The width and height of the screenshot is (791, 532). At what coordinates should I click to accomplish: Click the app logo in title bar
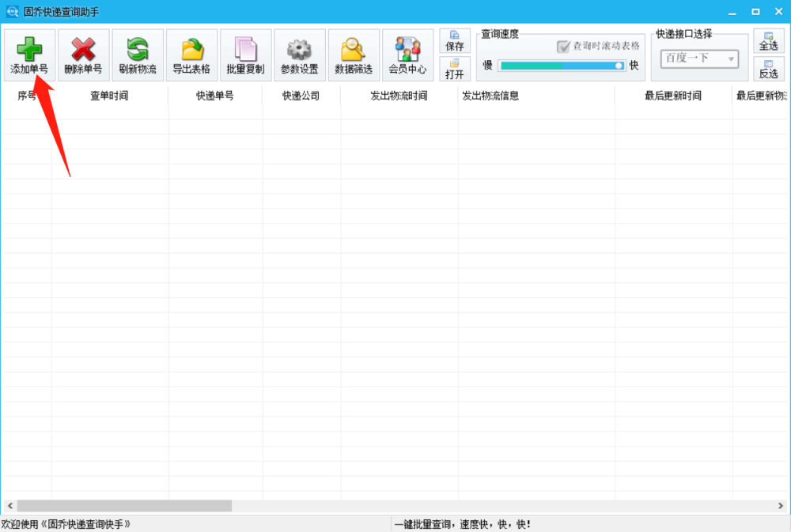12,11
